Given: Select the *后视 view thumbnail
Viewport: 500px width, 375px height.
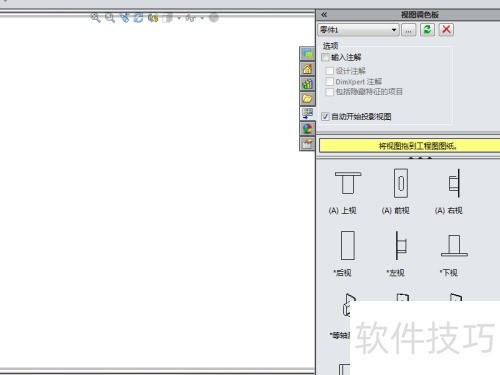Looking at the screenshot, I should pos(348,245).
